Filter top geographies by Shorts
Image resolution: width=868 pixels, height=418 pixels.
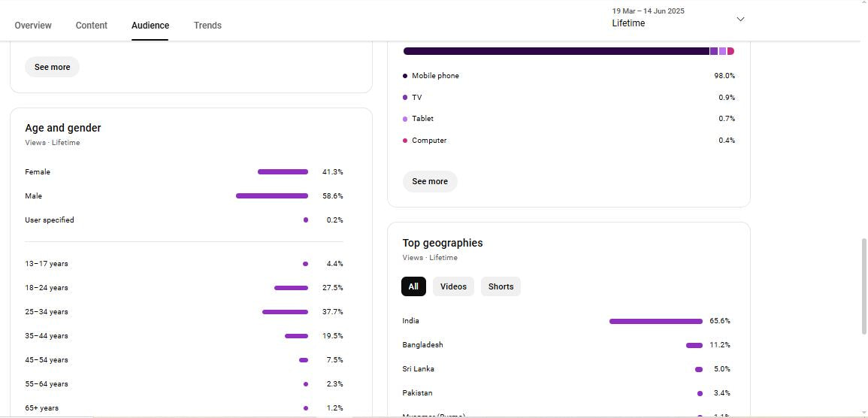(x=501, y=286)
